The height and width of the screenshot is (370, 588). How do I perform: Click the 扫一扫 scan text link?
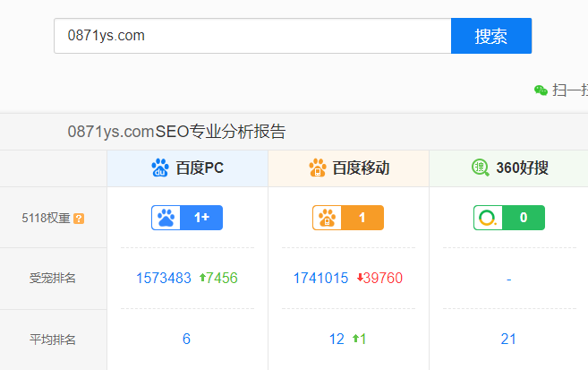tap(569, 90)
